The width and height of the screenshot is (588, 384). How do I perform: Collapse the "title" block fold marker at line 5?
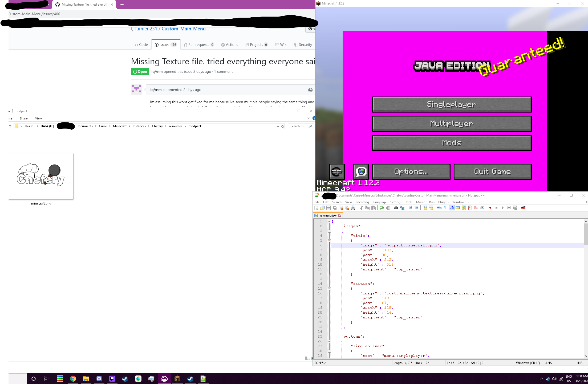(x=329, y=241)
